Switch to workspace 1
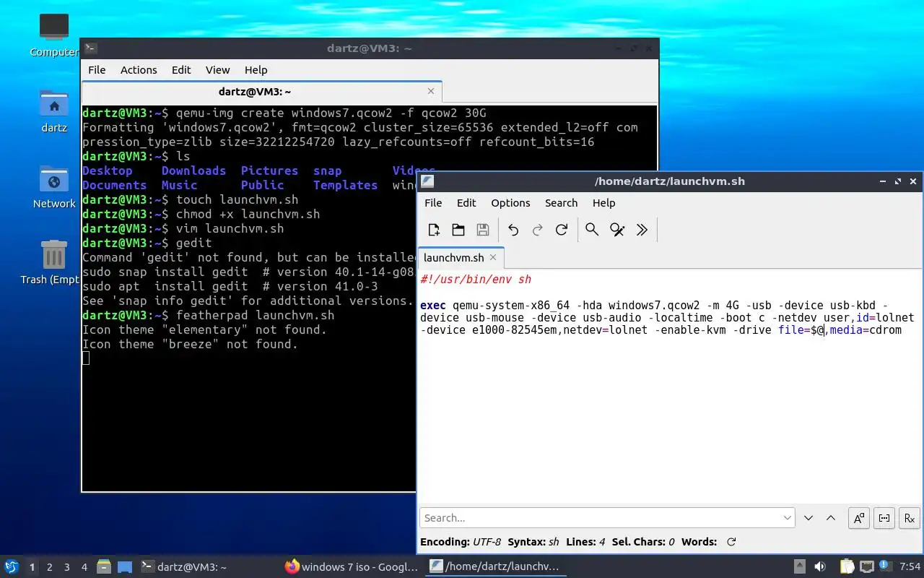The width and height of the screenshot is (924, 578). (32, 567)
